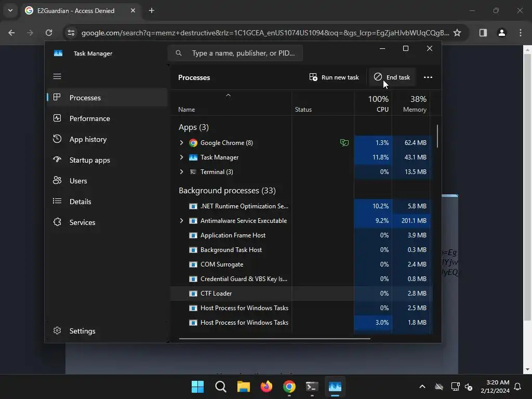Image resolution: width=532 pixels, height=399 pixels.
Task: Expand Antimalware Service Executable group
Action: point(181,220)
